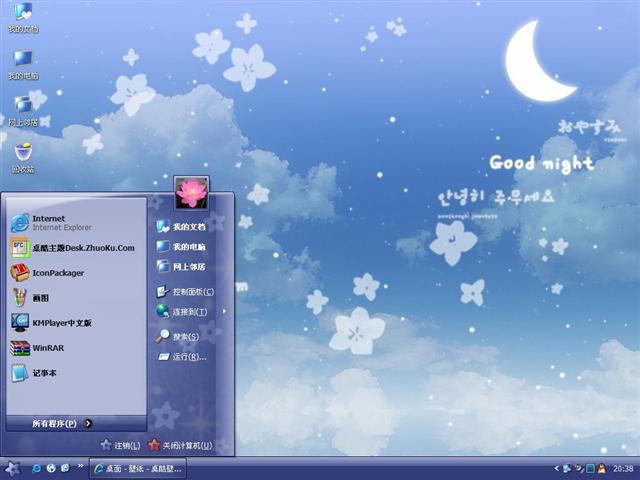Open 记事本 notepad in Start menu
640x480 pixels.
click(x=76, y=373)
